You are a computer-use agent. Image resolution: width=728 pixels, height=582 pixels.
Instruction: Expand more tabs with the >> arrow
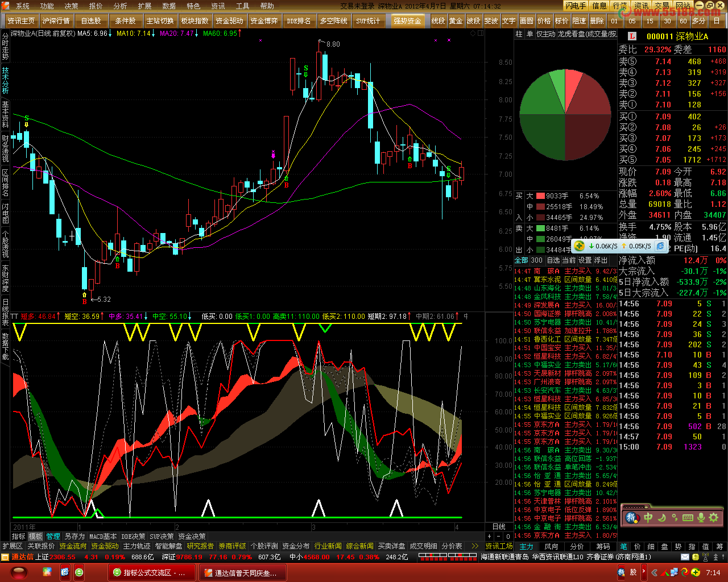pyautogui.click(x=475, y=546)
